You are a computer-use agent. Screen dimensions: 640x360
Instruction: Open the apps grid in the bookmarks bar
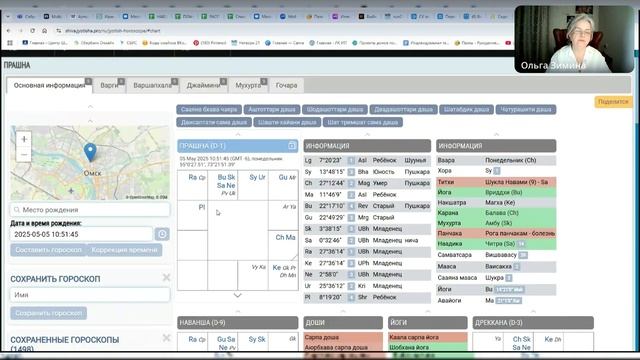[10, 42]
